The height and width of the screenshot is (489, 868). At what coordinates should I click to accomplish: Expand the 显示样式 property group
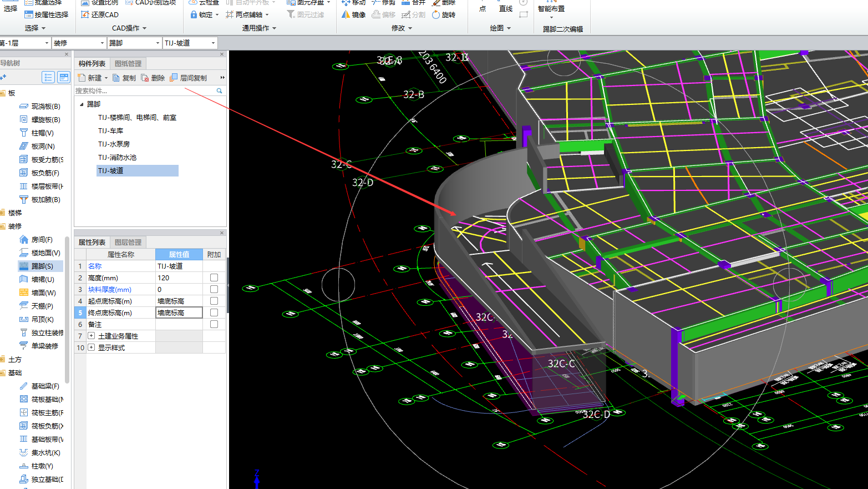pyautogui.click(x=92, y=347)
